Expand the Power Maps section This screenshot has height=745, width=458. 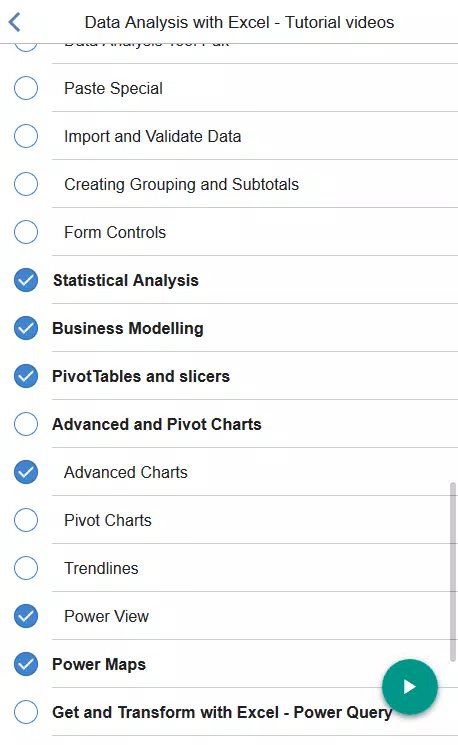pos(99,664)
